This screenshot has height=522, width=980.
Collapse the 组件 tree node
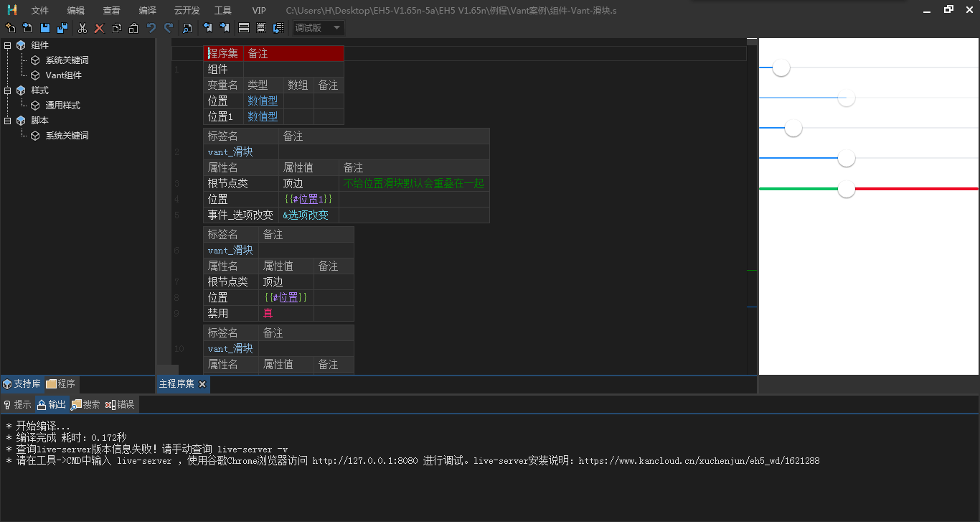7,45
